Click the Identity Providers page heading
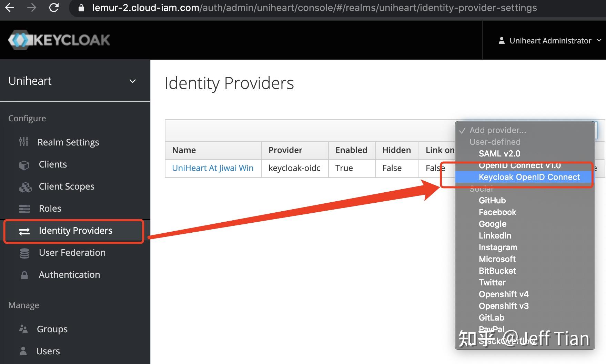The image size is (606, 364). (229, 83)
